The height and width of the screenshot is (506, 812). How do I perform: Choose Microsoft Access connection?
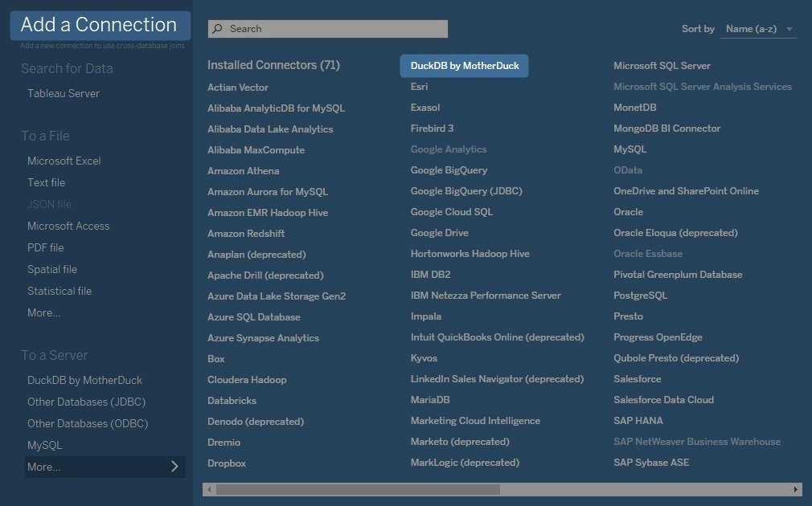[68, 226]
